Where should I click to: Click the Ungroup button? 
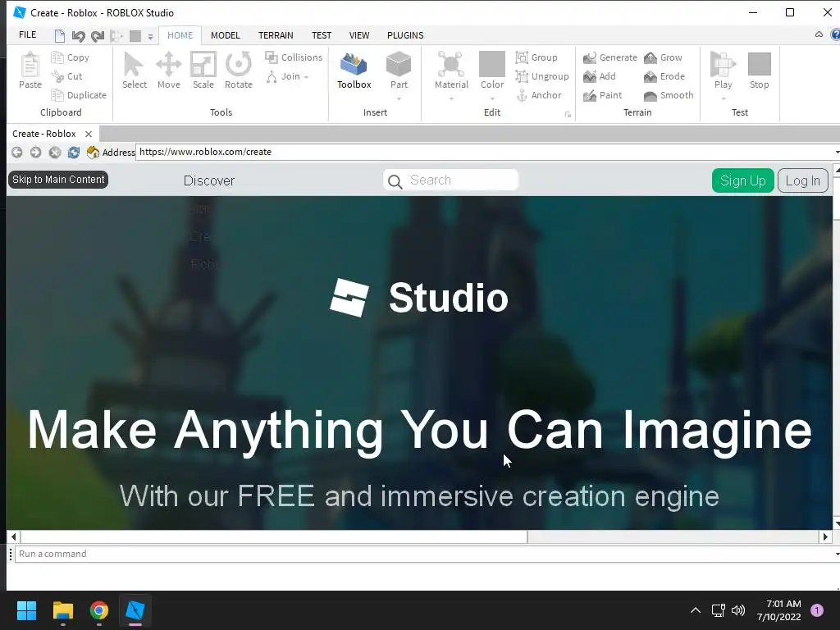pyautogui.click(x=542, y=76)
